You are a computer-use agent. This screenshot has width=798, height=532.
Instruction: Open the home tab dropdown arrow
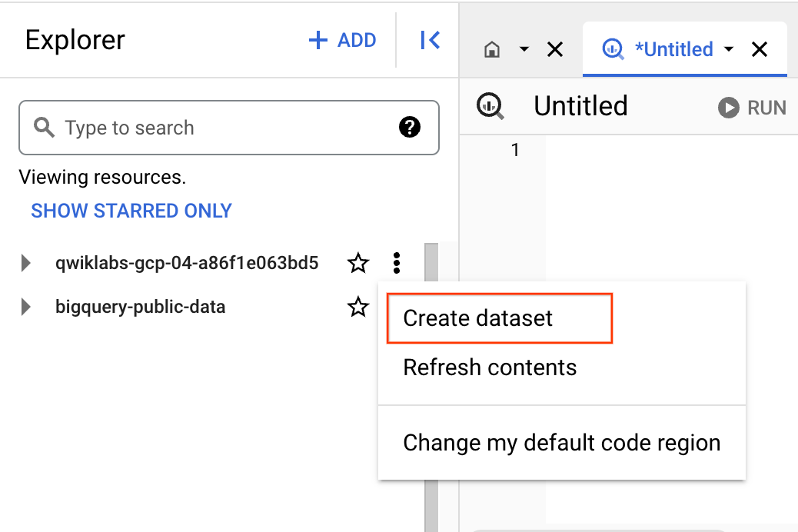524,48
